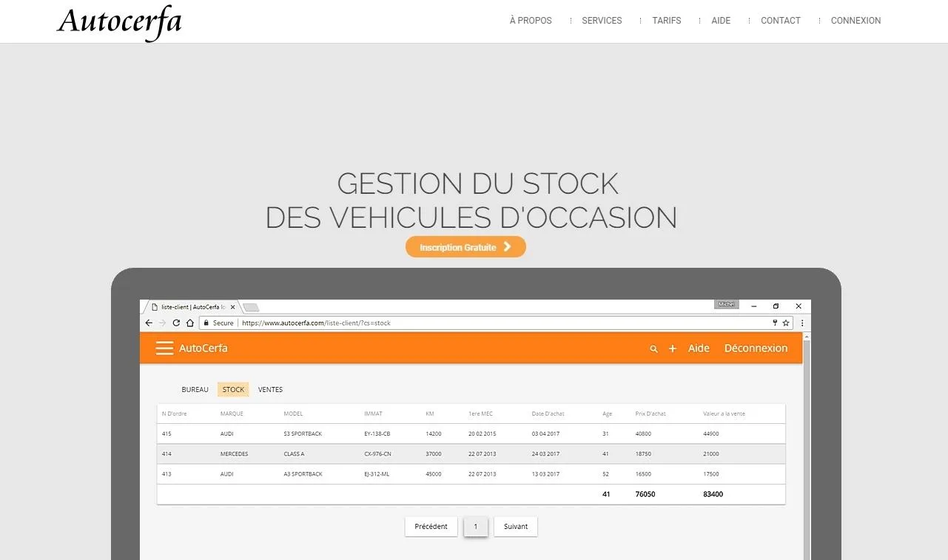Click the total 76050 value

645,494
